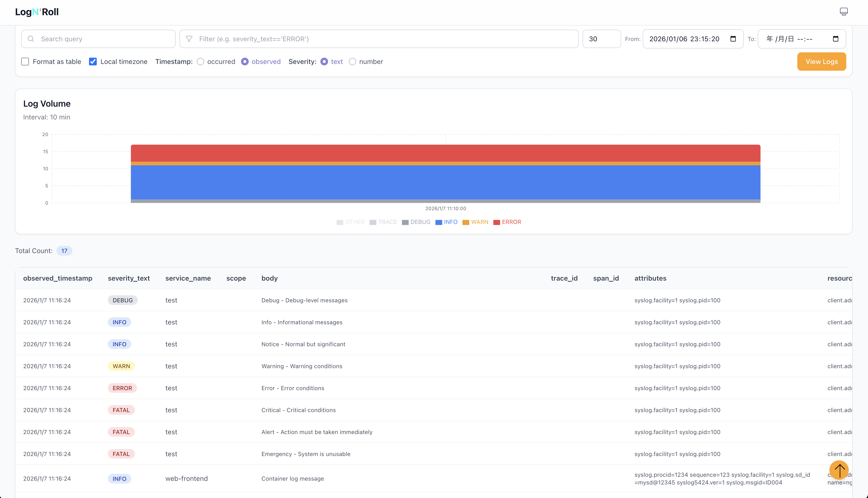Enable the Format as table checkbox
This screenshot has height=498, width=868.
click(x=25, y=62)
